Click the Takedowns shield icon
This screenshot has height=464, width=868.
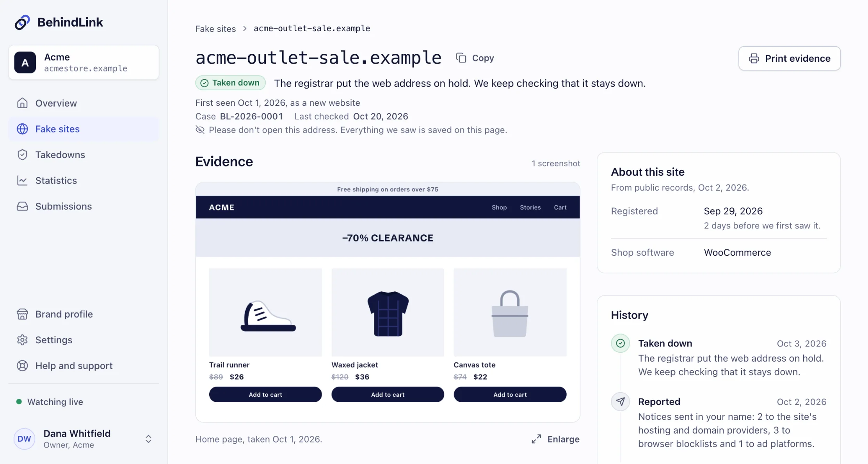point(22,155)
